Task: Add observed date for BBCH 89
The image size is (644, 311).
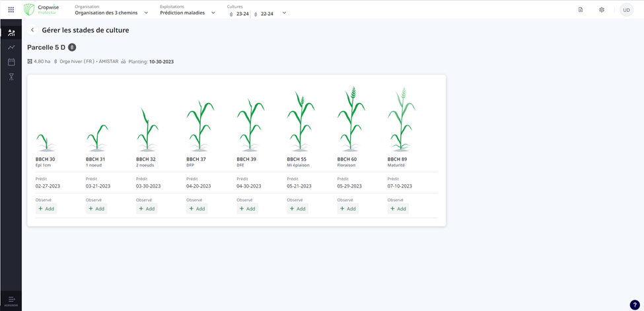Action: click(x=398, y=209)
